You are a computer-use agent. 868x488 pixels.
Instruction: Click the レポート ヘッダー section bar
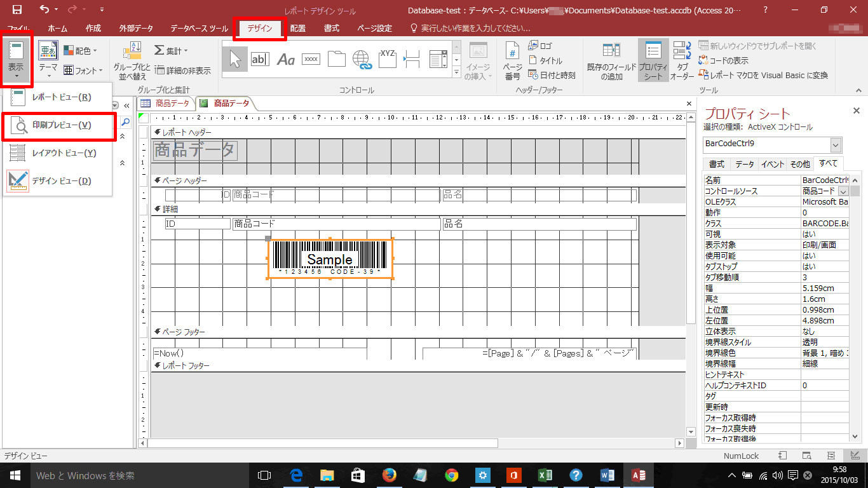[x=419, y=132]
